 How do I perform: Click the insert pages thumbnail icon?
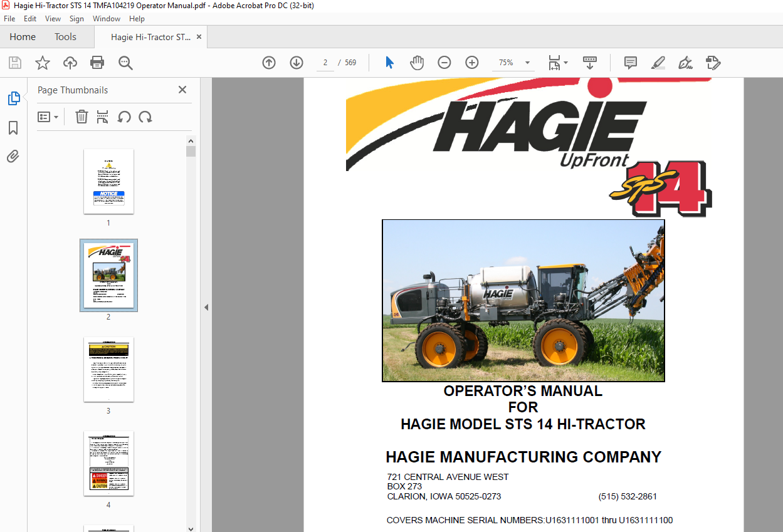(103, 117)
